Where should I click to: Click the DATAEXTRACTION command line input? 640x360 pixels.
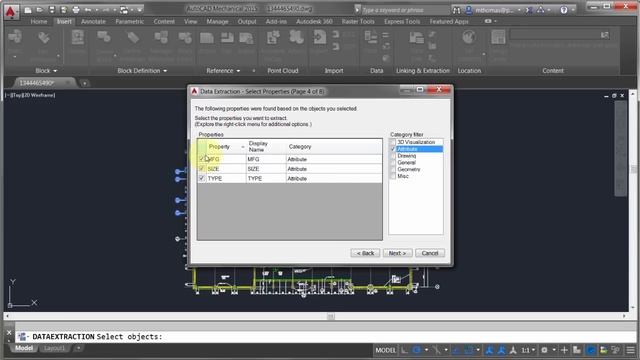tap(326, 337)
